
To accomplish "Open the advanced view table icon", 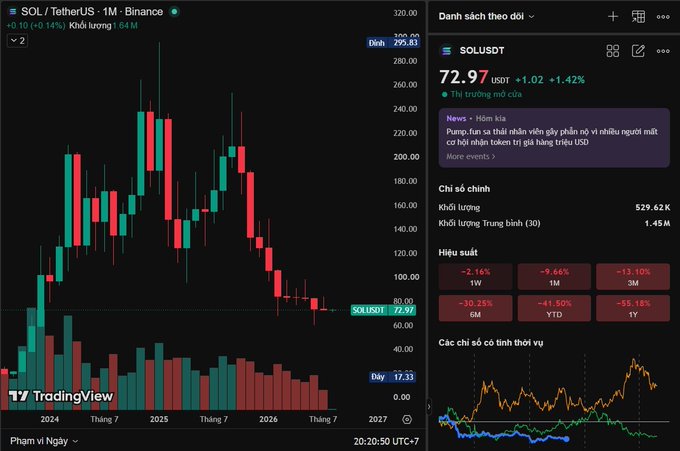I will (x=638, y=17).
